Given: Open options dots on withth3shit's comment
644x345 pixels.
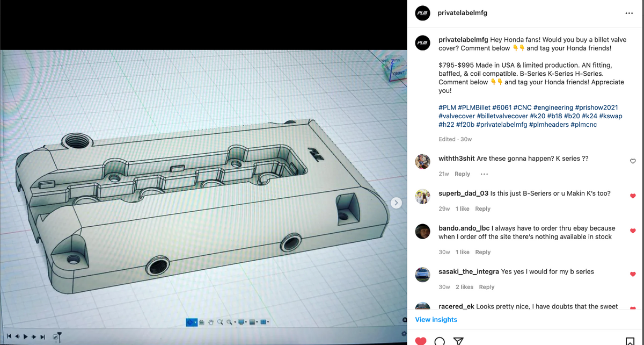Looking at the screenshot, I should coord(484,174).
